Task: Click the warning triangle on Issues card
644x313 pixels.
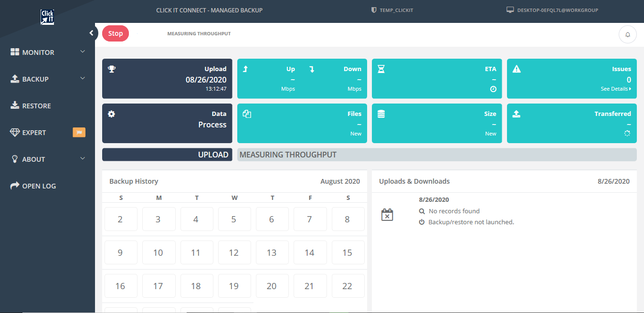Action: [517, 69]
